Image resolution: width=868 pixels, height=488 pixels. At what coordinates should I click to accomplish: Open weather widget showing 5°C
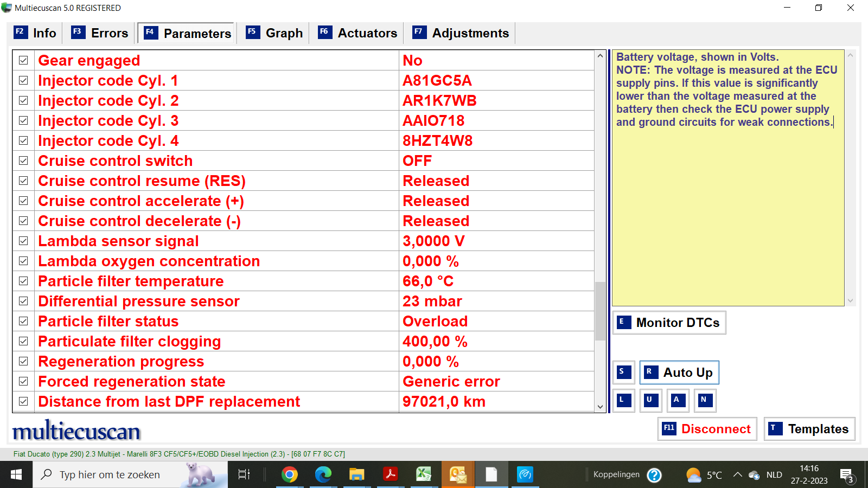coord(704,475)
